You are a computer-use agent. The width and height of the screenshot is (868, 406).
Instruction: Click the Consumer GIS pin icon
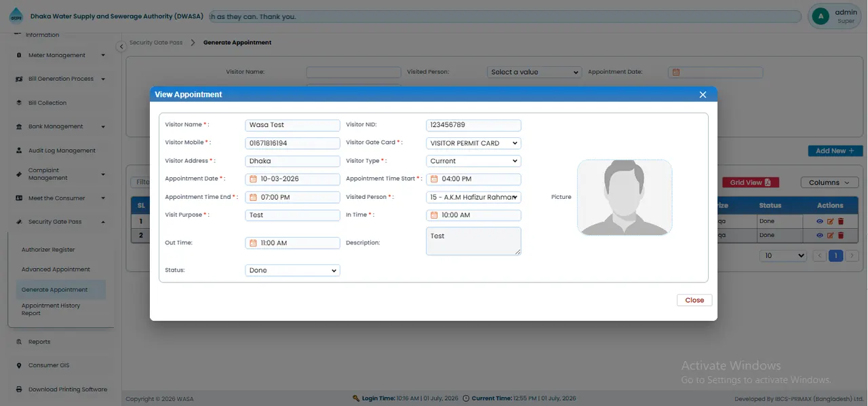coord(20,366)
